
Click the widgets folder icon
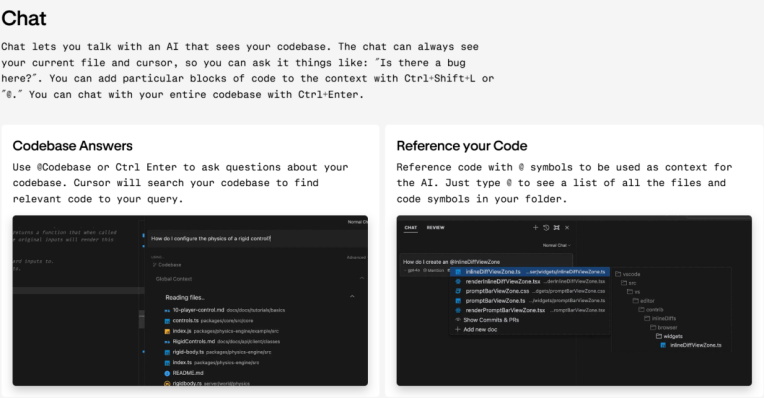click(659, 336)
